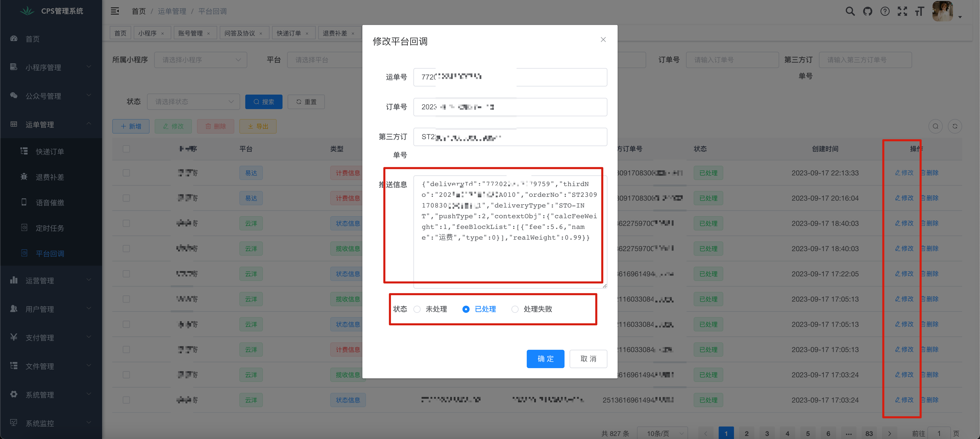Click the 平台回调 sidebar icon
980x439 pixels.
24,253
